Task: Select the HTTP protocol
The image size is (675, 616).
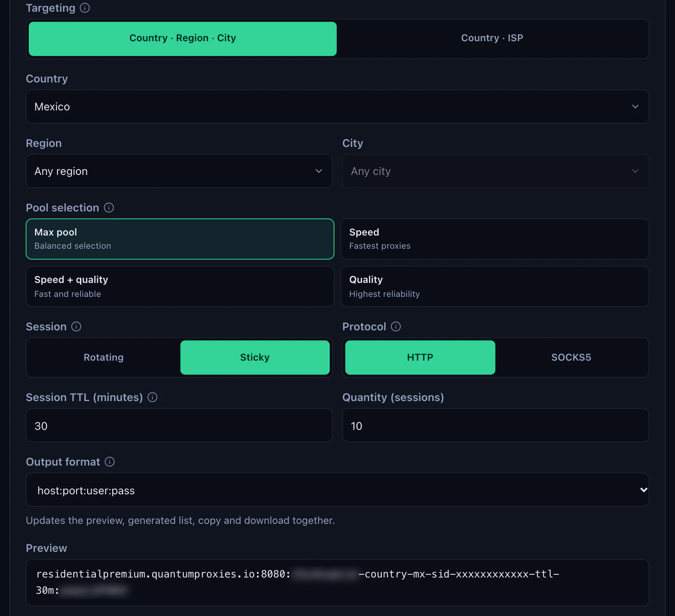Action: coord(420,358)
